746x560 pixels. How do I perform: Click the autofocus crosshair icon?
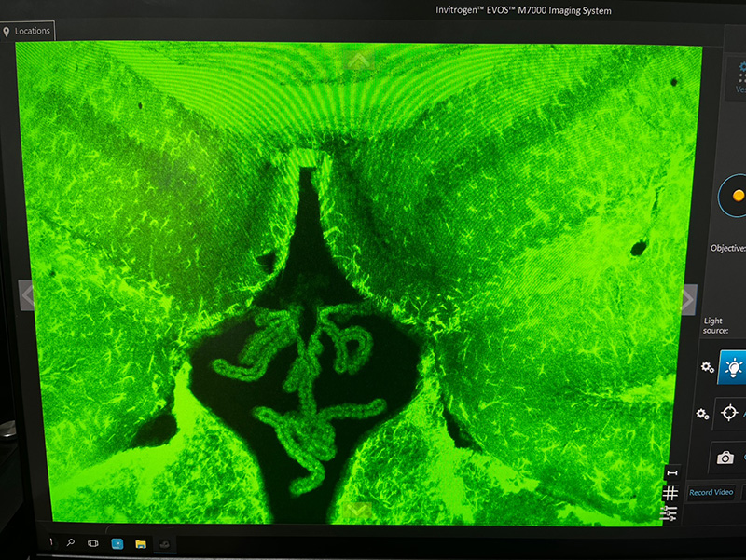731,413
